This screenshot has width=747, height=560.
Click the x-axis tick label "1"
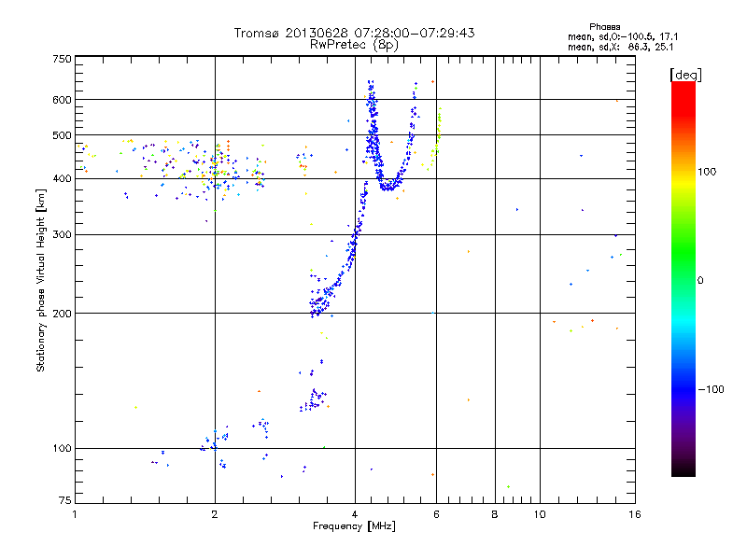click(x=75, y=514)
